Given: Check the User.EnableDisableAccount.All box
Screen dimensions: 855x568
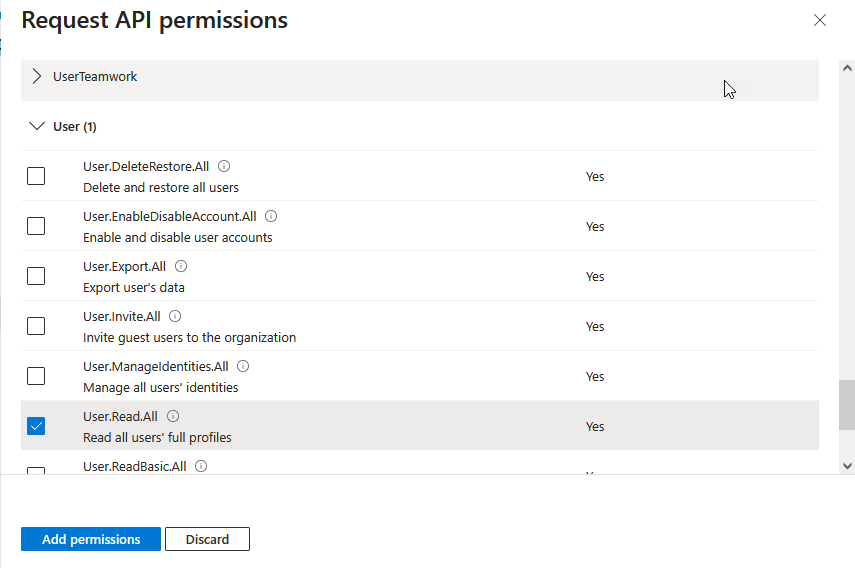Looking at the screenshot, I should (x=36, y=226).
